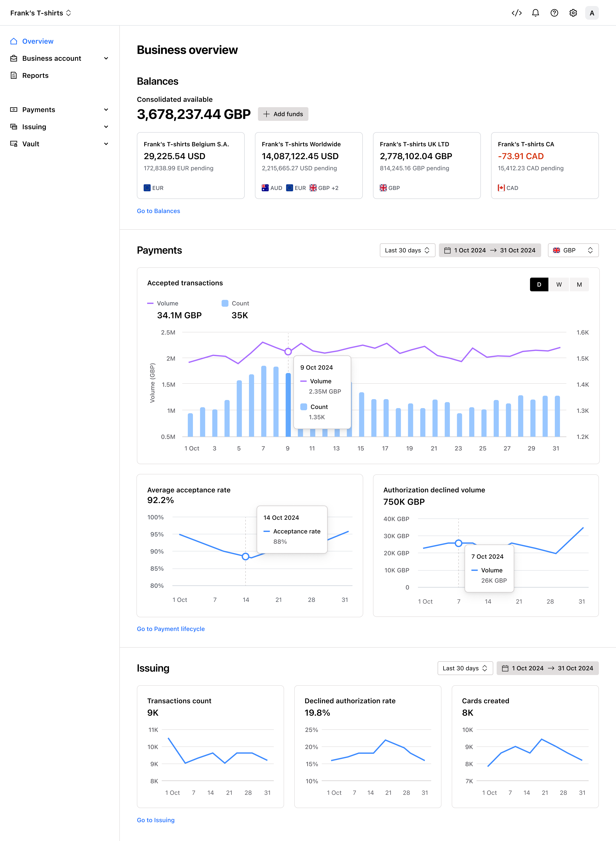Click calendar icon in Issuing date range
This screenshot has height=841, width=616.
pos(505,668)
